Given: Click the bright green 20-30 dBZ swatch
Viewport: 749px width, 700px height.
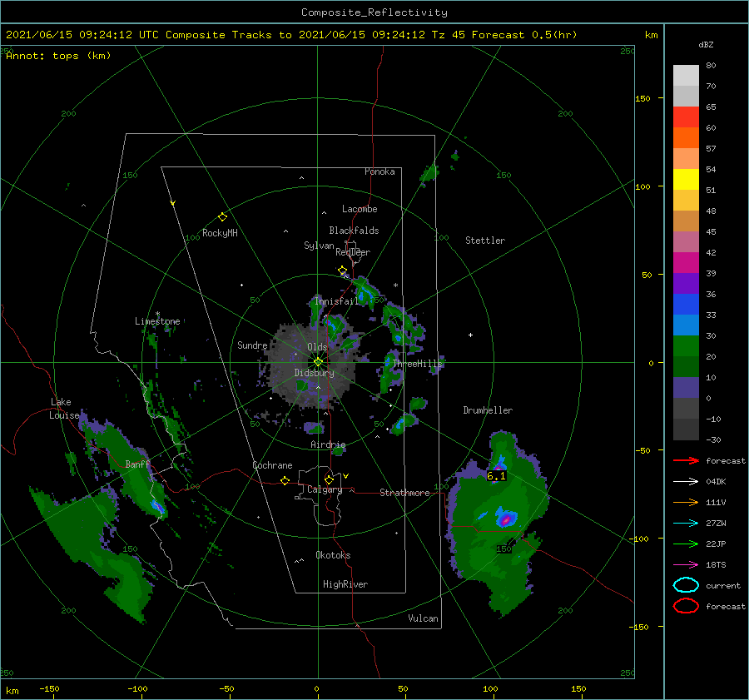Looking at the screenshot, I should 686,346.
